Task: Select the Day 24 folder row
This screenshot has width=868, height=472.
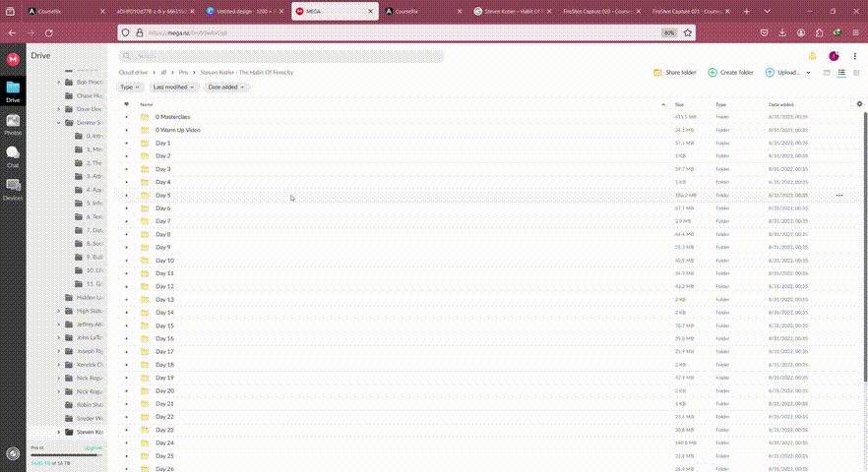Action: (487, 442)
